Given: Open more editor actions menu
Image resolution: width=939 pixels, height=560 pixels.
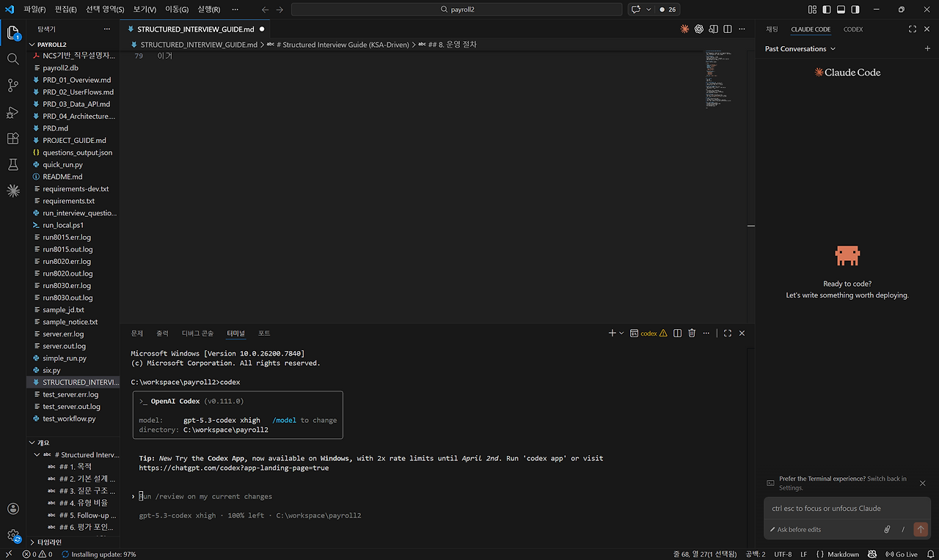Looking at the screenshot, I should 742,29.
